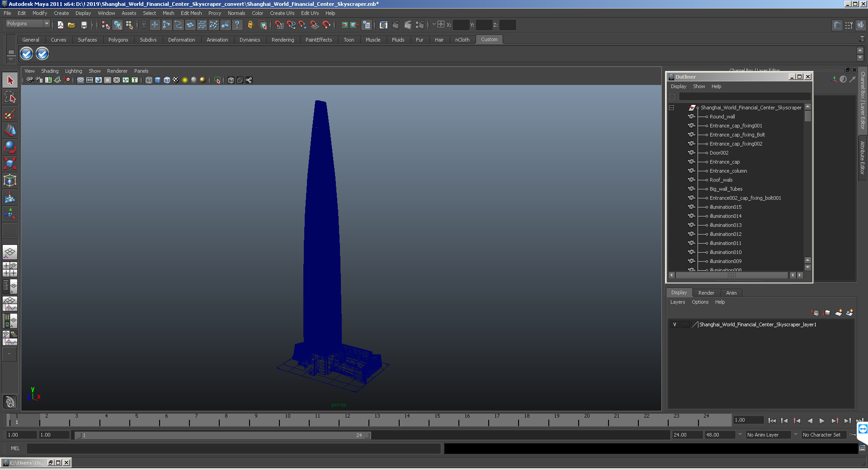The height and width of the screenshot is (470, 868).
Task: Toggle the lock selection padlock icon
Action: (x=250, y=25)
